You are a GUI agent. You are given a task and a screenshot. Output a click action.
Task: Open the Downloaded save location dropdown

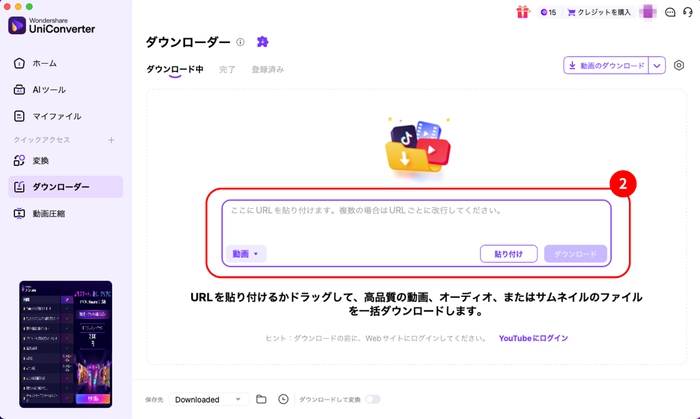pos(208,399)
